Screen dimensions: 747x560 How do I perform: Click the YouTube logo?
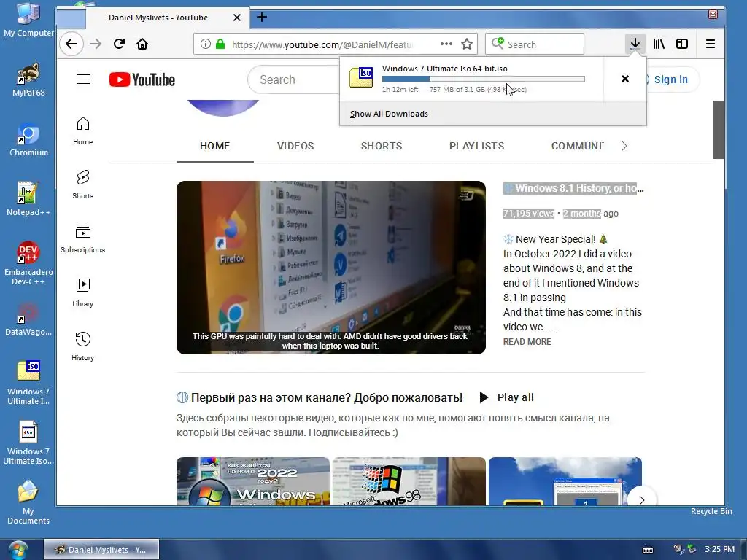(x=142, y=79)
